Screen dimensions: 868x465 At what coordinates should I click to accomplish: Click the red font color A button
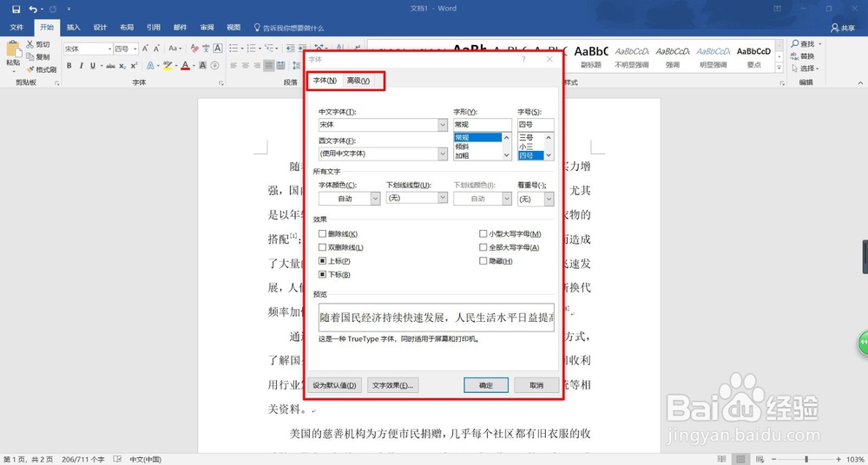click(x=185, y=66)
